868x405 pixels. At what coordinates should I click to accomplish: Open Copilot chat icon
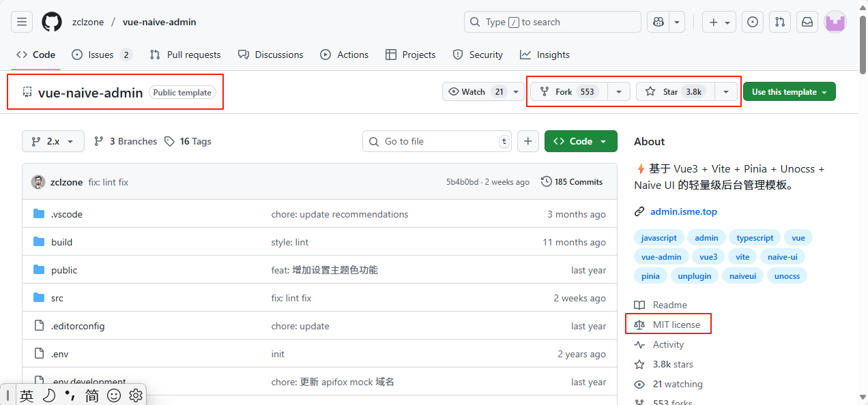(x=659, y=22)
